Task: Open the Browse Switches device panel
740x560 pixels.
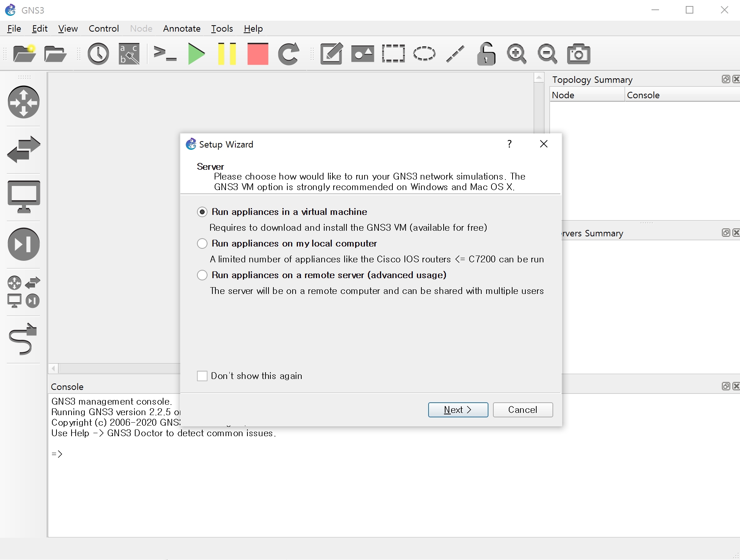Action: click(23, 149)
